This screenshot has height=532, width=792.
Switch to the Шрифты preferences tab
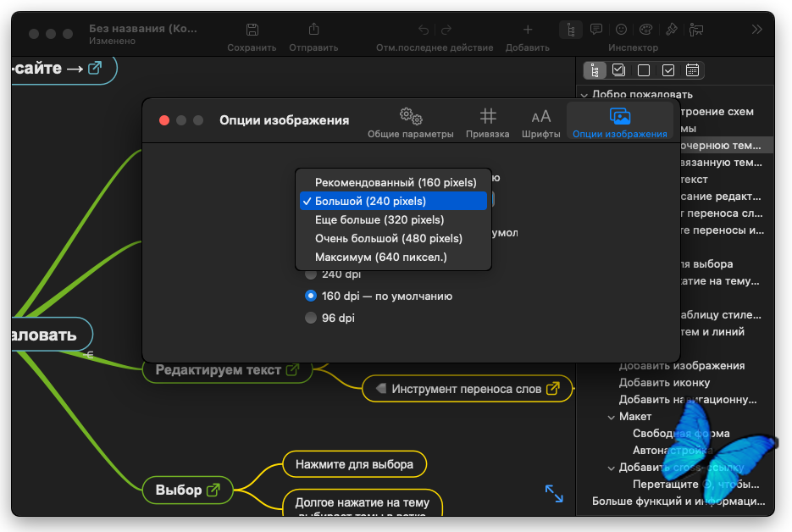pos(540,122)
